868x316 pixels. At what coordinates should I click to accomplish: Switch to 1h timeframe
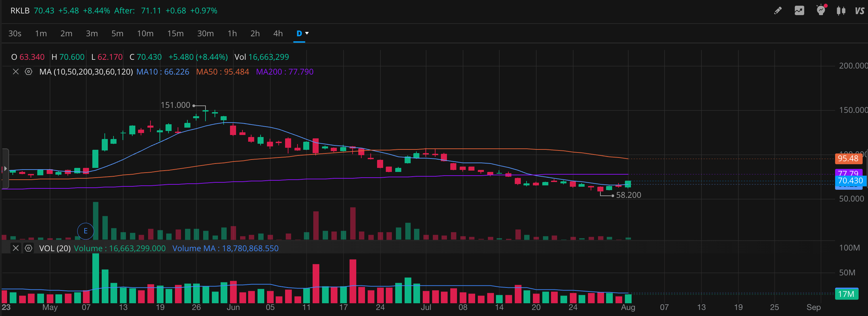tap(232, 33)
